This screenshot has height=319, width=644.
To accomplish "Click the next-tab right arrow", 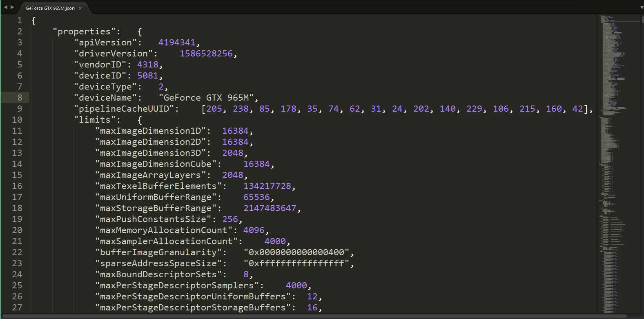I will tap(12, 7).
